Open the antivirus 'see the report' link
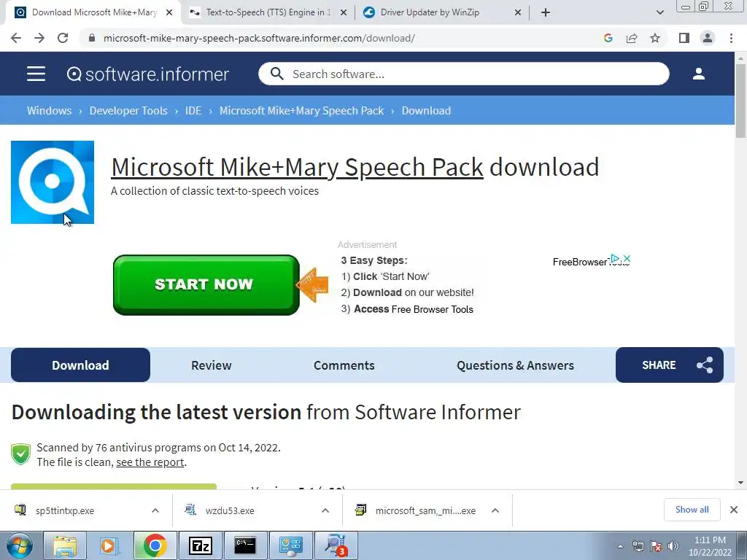The height and width of the screenshot is (560, 747). (x=150, y=462)
